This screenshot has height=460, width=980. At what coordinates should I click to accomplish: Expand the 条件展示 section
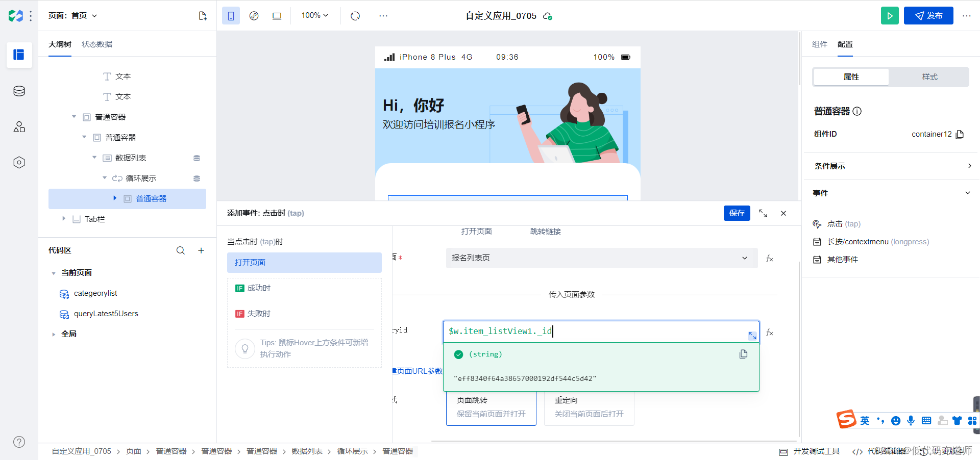(892, 166)
